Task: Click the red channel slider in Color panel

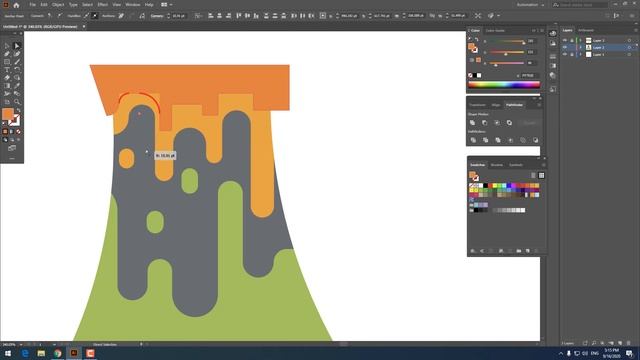Action: (506, 41)
